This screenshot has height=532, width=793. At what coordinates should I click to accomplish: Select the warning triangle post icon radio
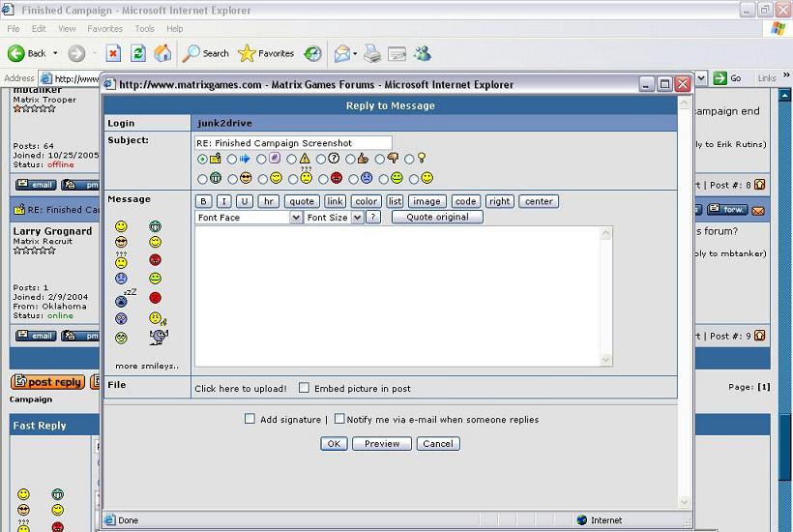pyautogui.click(x=291, y=160)
